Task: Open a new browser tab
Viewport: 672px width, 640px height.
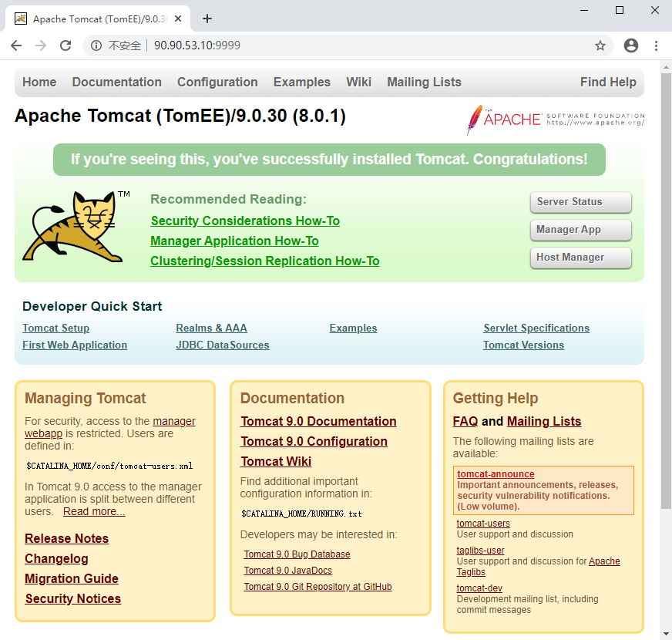Action: coord(207,19)
